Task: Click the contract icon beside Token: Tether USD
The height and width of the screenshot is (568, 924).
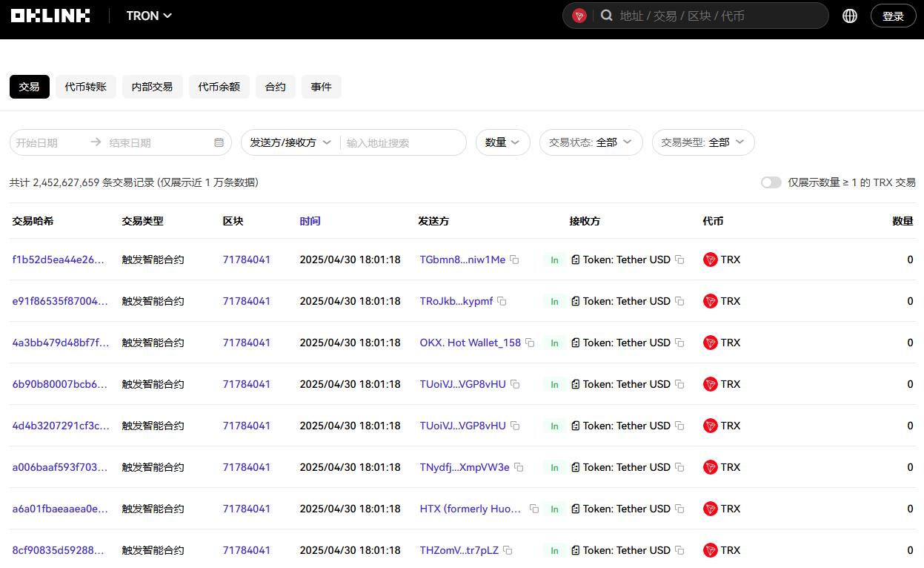Action: [x=576, y=260]
